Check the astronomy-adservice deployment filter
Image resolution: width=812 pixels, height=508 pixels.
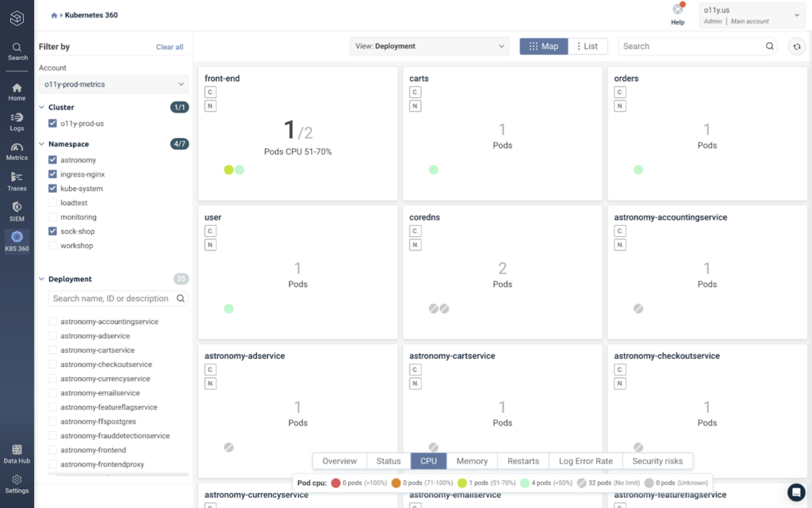click(x=52, y=336)
